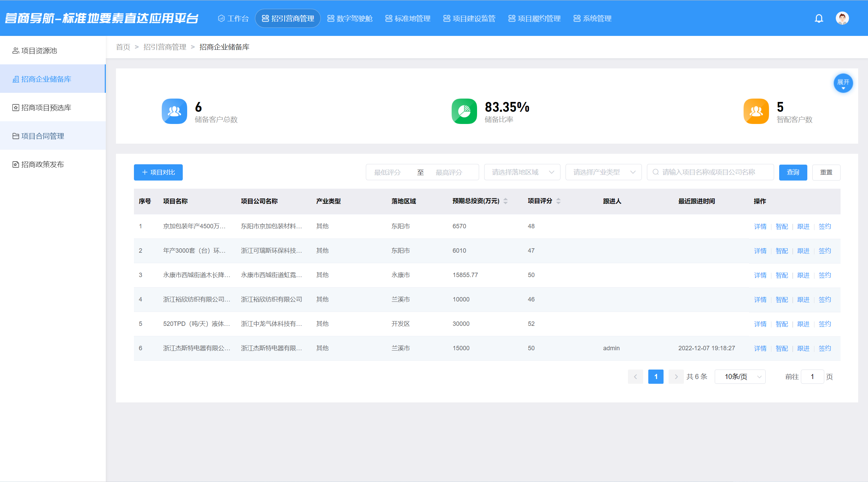Viewport: 868px width, 482px height.
Task: Open 招商政策发布 in the sidebar
Action: tap(53, 164)
